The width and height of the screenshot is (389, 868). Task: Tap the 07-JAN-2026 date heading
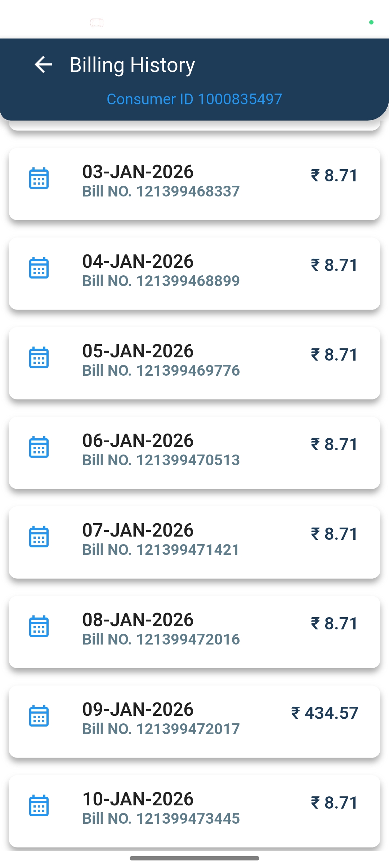138,530
